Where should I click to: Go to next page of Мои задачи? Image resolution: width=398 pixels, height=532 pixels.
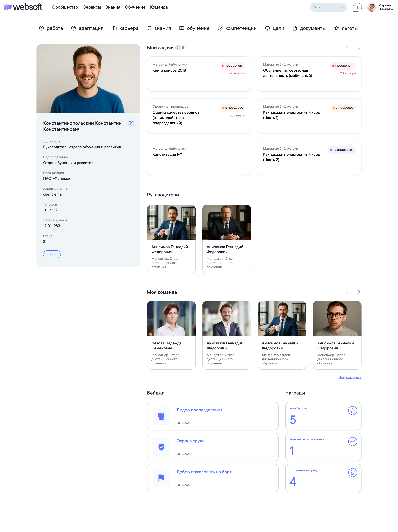359,48
